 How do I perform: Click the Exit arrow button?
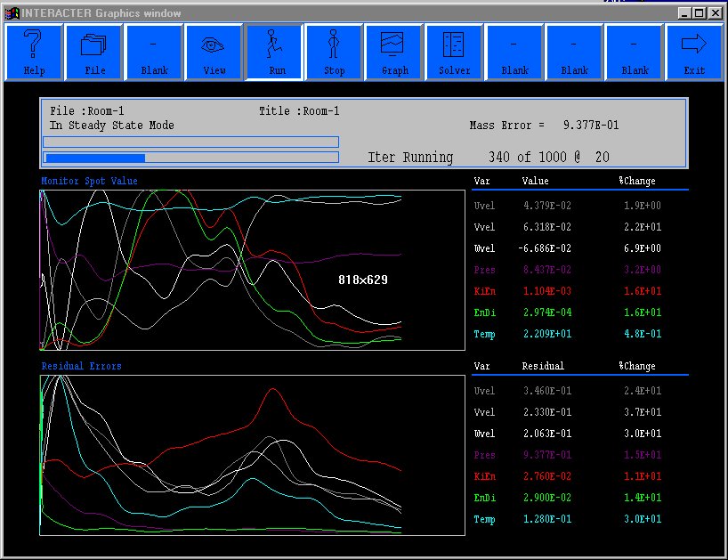pyautogui.click(x=694, y=53)
